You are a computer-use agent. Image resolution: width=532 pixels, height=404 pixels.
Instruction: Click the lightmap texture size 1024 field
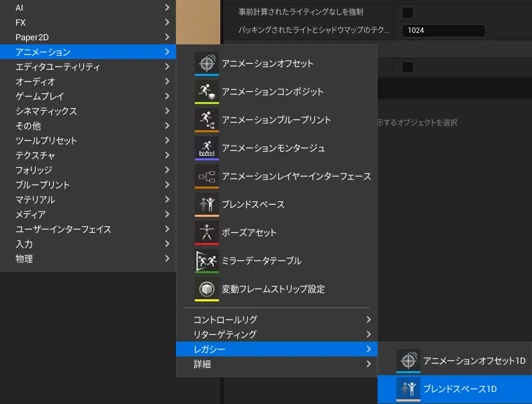(x=443, y=31)
